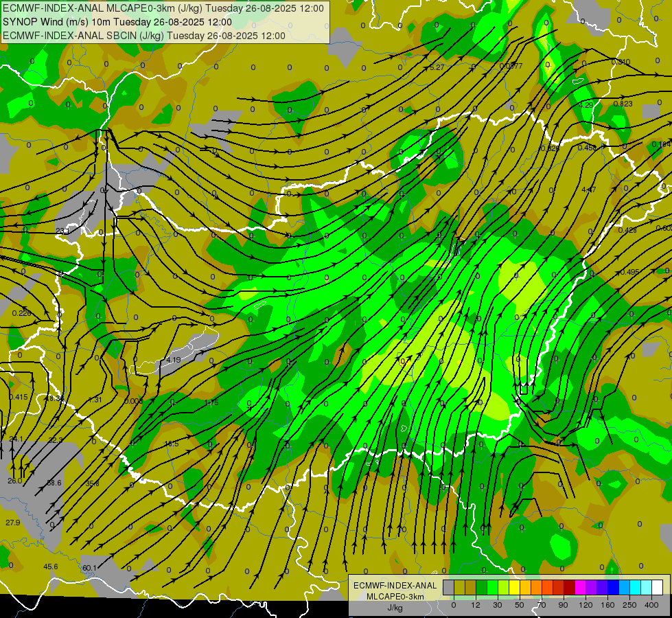Click the map value 23.1
Screen dimensions: 672x618
[63, 231]
